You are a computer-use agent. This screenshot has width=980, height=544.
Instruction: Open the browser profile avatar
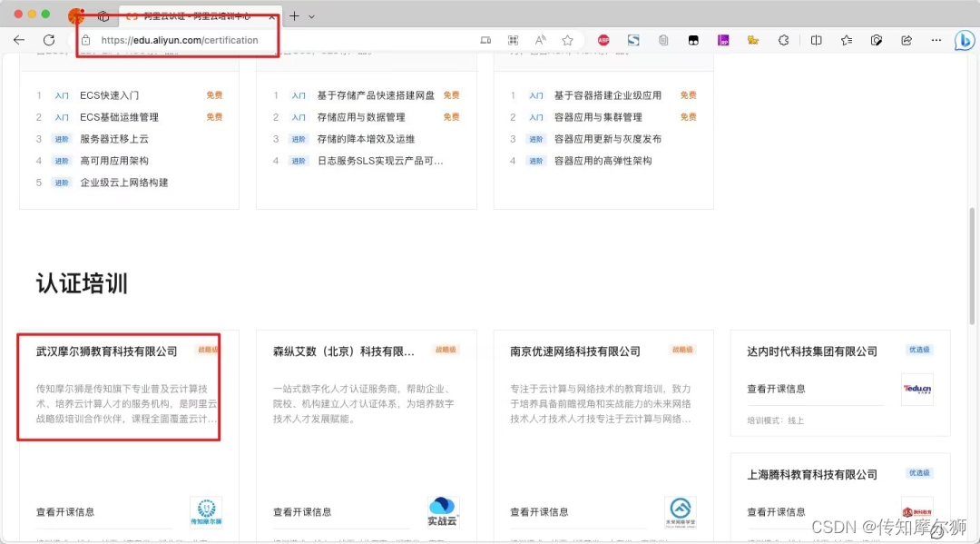click(76, 15)
